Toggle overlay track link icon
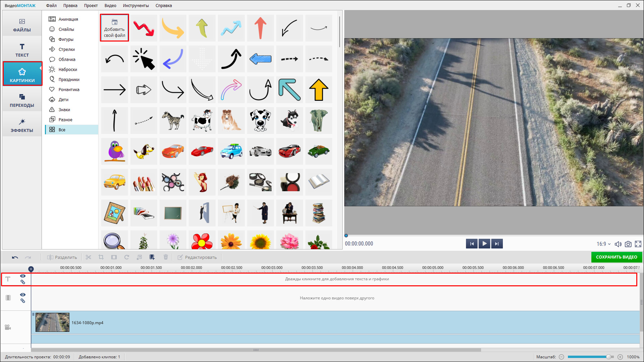The image size is (644, 362). tap(23, 301)
